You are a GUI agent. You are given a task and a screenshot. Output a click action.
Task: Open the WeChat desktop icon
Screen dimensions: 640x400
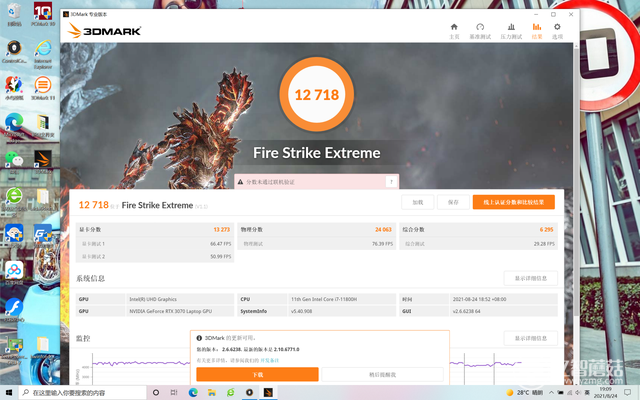14,162
